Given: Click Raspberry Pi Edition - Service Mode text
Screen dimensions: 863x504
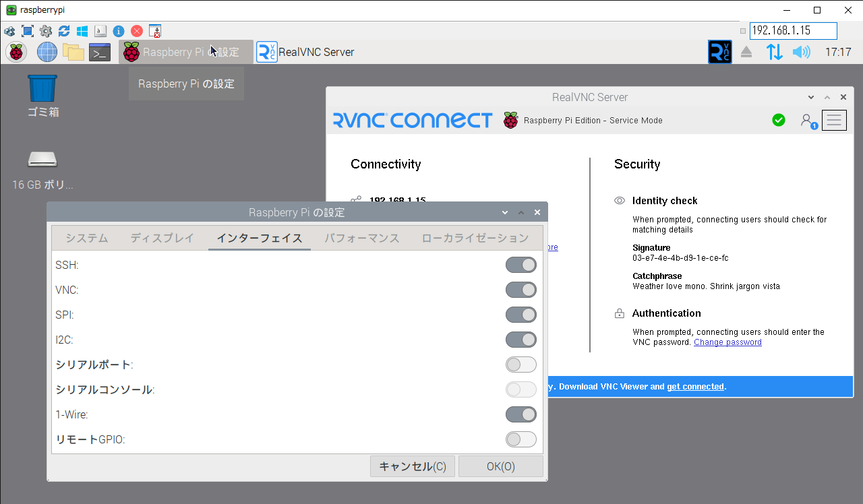Looking at the screenshot, I should coord(593,121).
